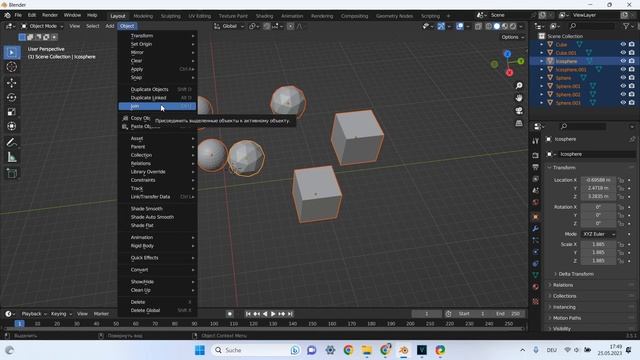Click the Location X value field
Image resolution: width=640 pixels, height=360 pixels.
(598, 180)
